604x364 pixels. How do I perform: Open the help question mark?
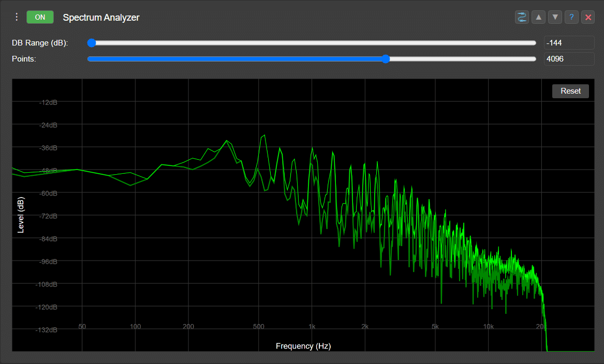point(571,17)
